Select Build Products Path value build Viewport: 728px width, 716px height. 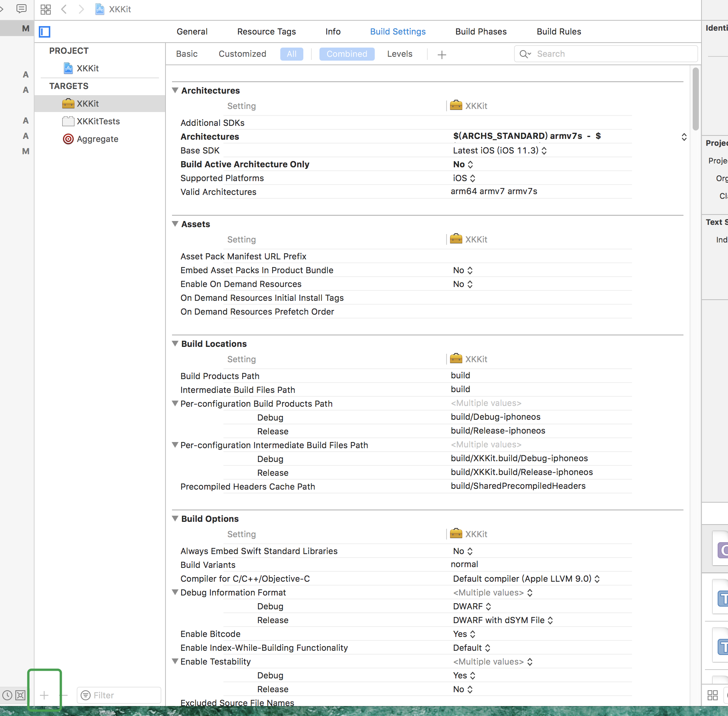pyautogui.click(x=460, y=375)
